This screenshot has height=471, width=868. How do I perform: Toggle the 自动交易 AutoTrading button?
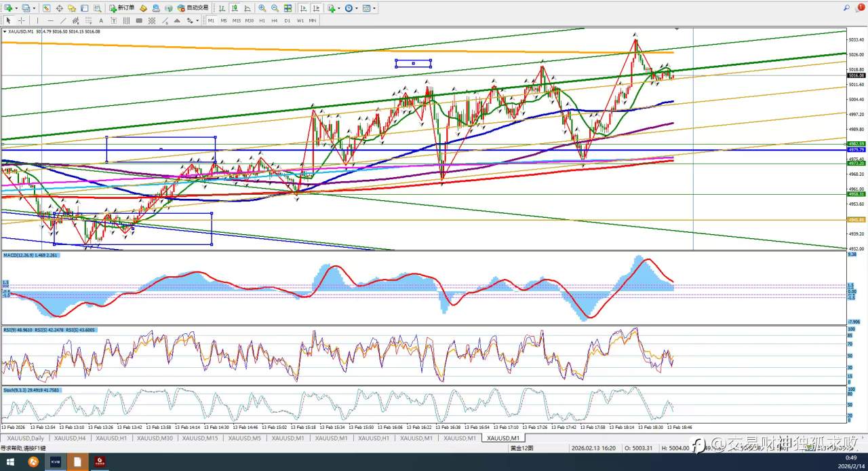point(193,8)
